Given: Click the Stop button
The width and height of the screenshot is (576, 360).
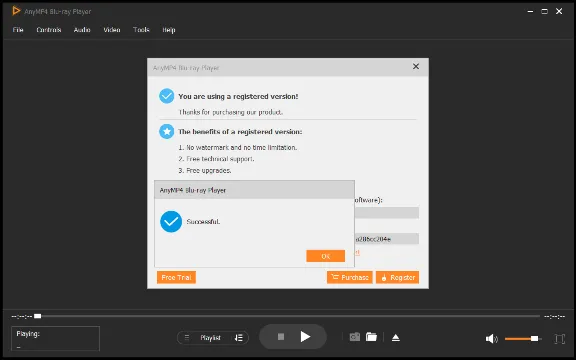Looking at the screenshot, I should pos(281,336).
